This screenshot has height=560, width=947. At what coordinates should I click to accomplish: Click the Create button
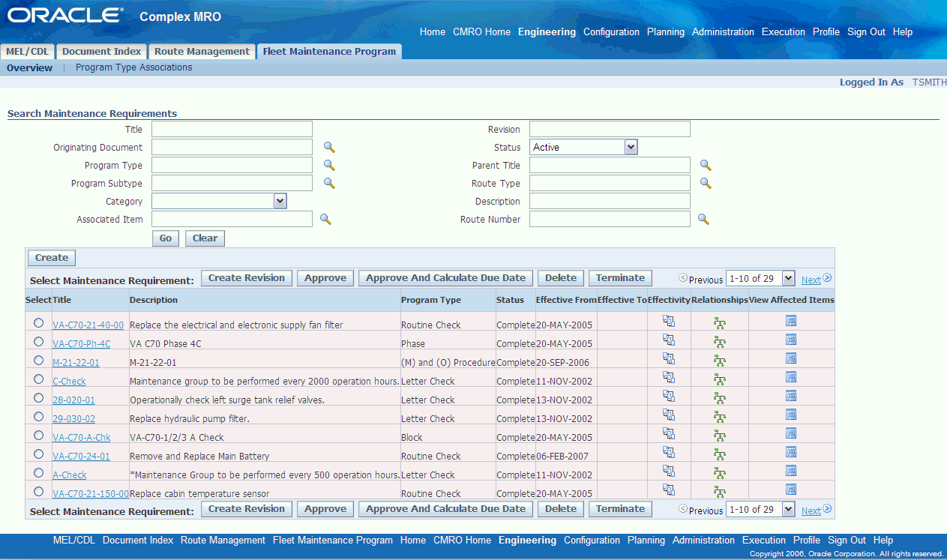[x=52, y=258]
